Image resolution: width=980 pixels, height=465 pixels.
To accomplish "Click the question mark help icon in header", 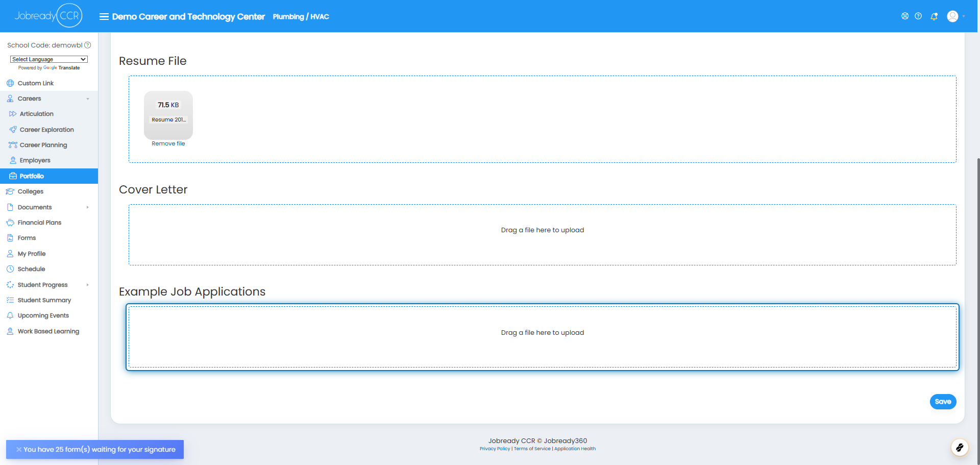I will click(x=918, y=16).
